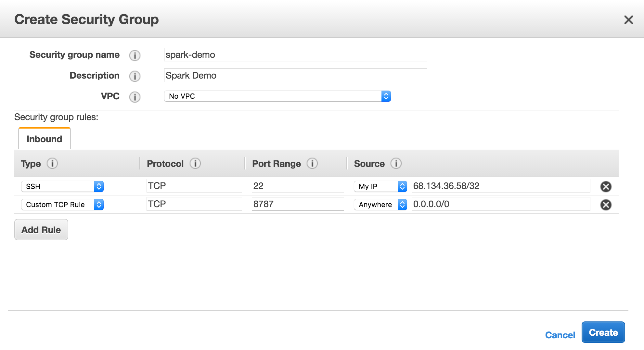This screenshot has width=644, height=350.
Task: Click the Create button
Action: [x=603, y=332]
